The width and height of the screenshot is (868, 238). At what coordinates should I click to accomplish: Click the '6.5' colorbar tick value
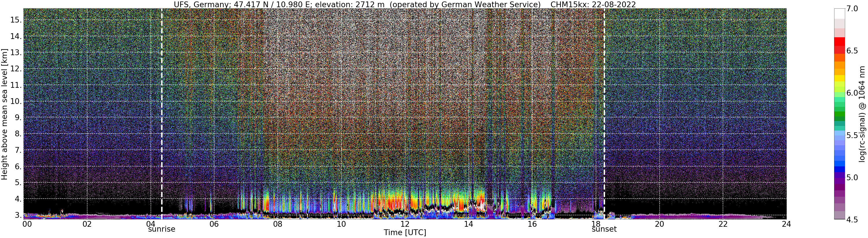(x=852, y=51)
